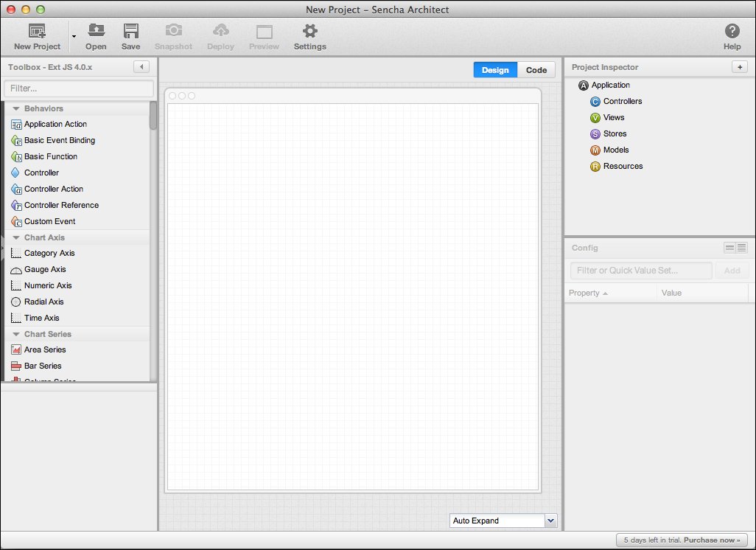This screenshot has width=756, height=550.
Task: Select the Controller Reference icon
Action: [16, 206]
